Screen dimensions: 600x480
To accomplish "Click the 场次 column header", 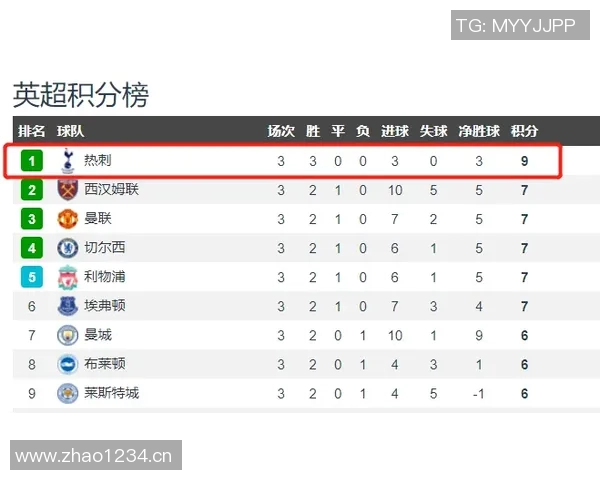I will (281, 131).
